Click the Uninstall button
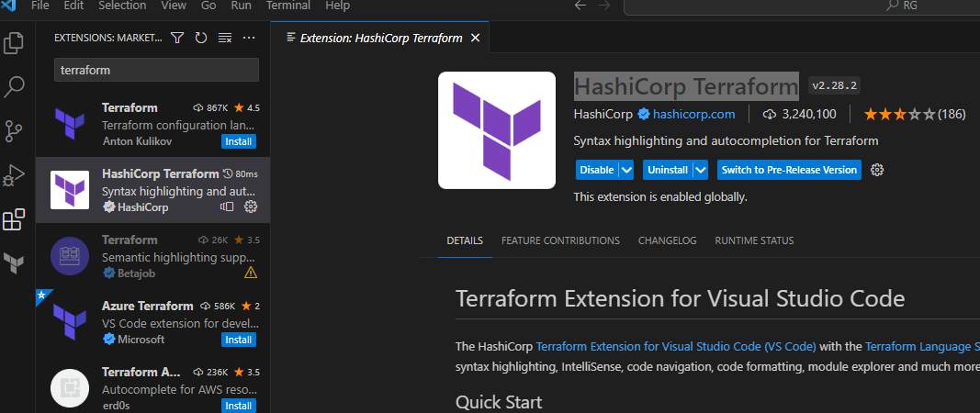Image resolution: width=980 pixels, height=413 pixels. click(x=668, y=170)
